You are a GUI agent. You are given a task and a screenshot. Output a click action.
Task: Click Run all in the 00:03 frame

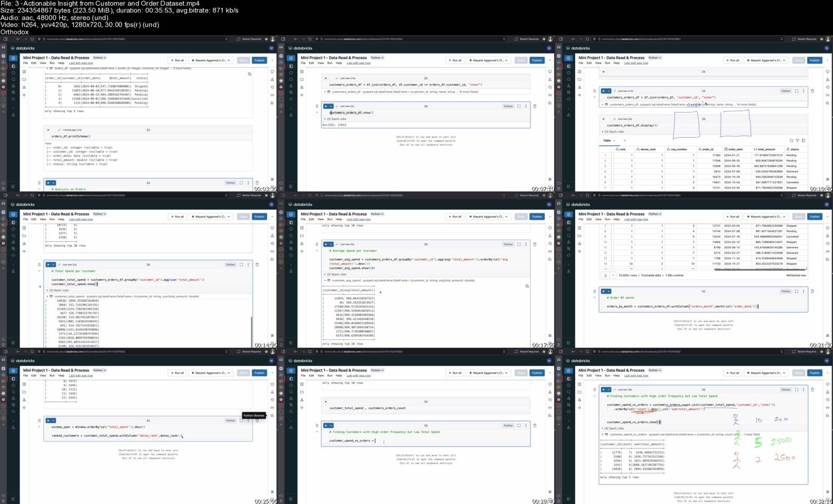pos(178,60)
